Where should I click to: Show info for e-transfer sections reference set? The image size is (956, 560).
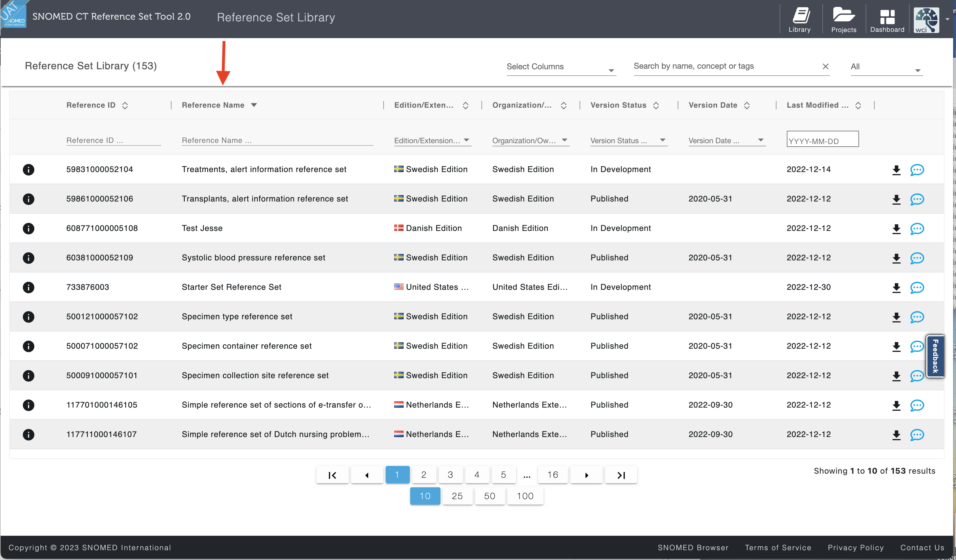29,405
